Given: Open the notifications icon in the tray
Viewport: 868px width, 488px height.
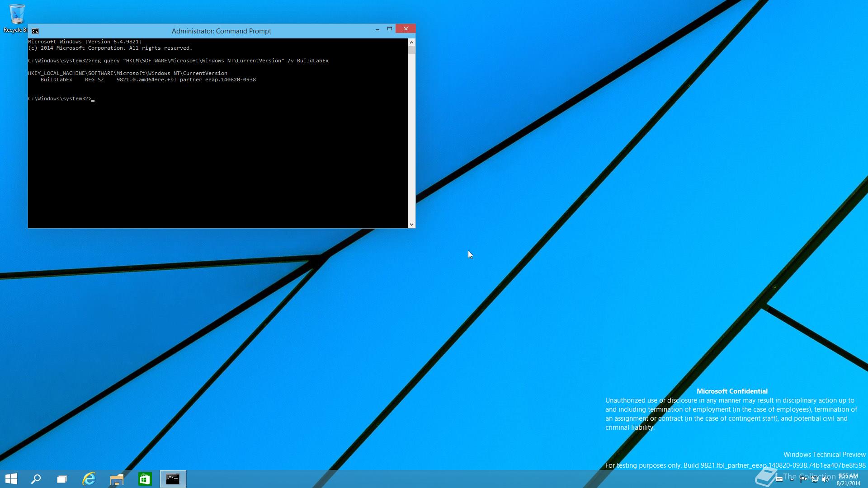Looking at the screenshot, I should [x=779, y=479].
